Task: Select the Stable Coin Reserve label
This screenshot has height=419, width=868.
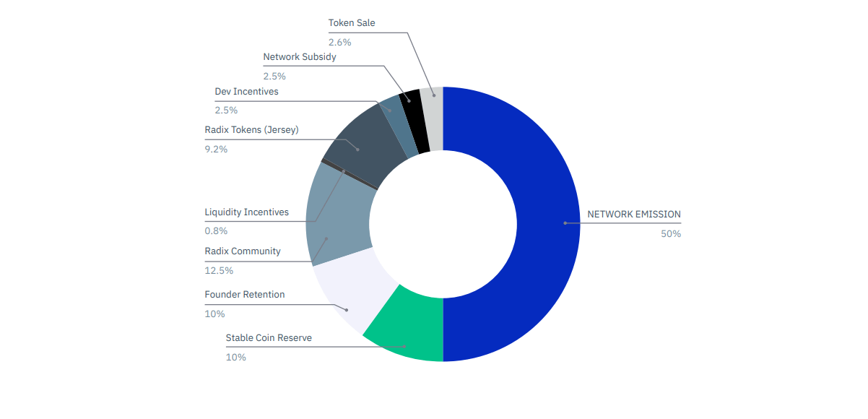Action: (269, 338)
